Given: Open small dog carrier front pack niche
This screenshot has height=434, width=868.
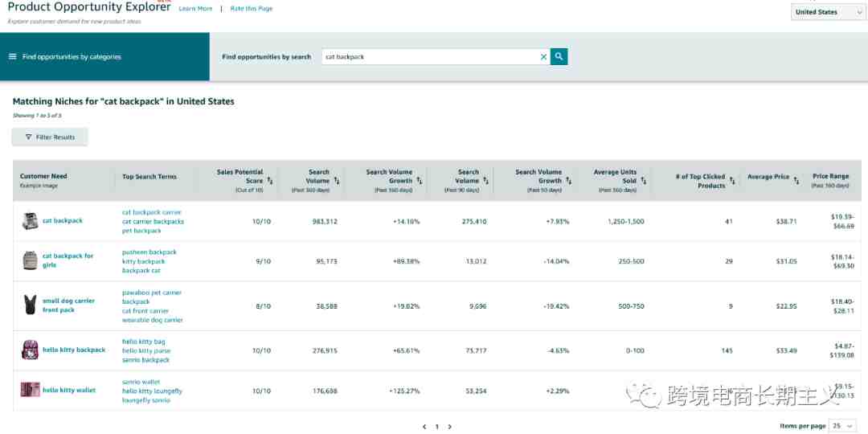Looking at the screenshot, I should [68, 305].
